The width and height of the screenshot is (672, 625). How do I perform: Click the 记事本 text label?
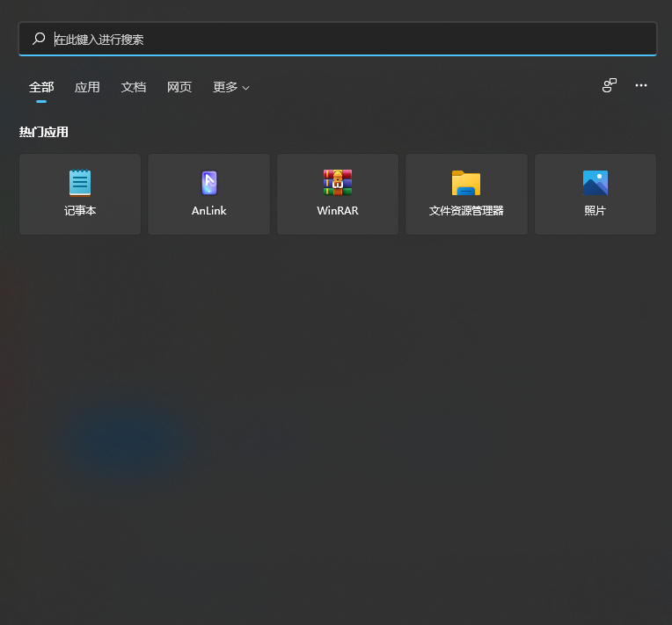[80, 211]
